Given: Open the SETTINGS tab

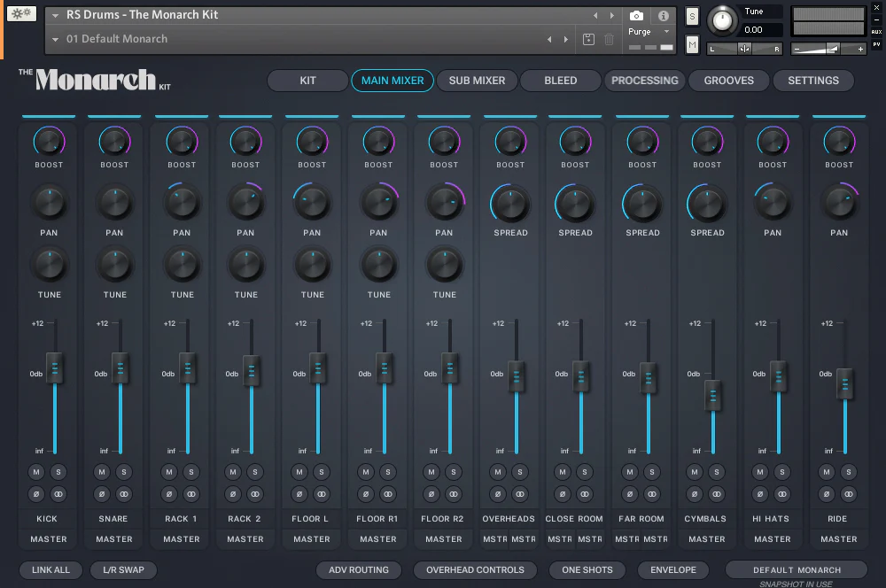Looking at the screenshot, I should coord(813,81).
